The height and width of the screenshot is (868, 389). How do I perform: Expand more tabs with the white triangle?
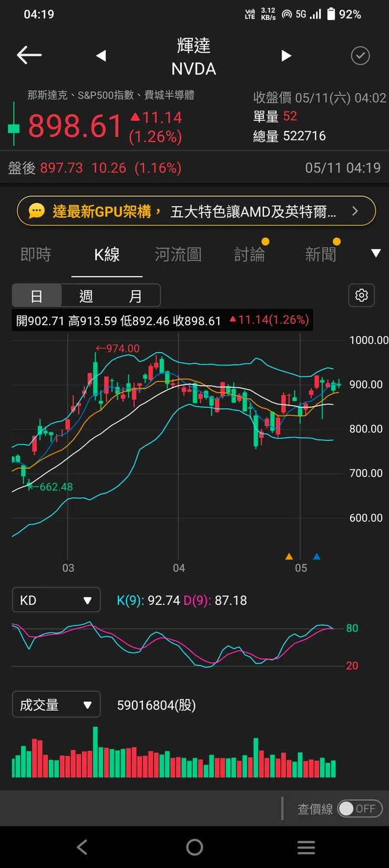(x=376, y=254)
